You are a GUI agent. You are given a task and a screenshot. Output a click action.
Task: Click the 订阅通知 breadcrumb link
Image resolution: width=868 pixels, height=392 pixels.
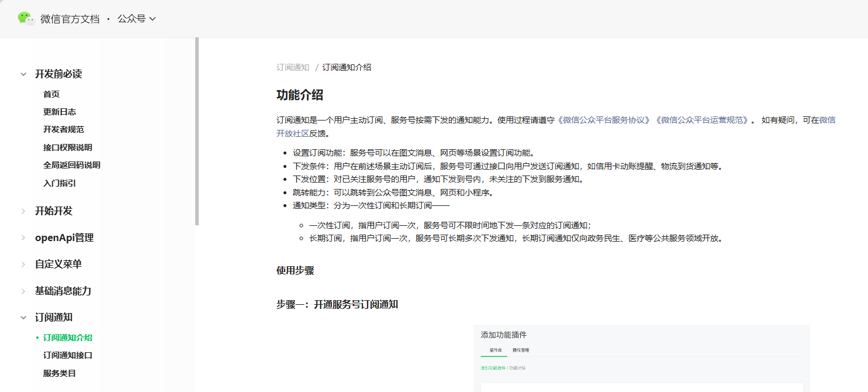pos(293,67)
